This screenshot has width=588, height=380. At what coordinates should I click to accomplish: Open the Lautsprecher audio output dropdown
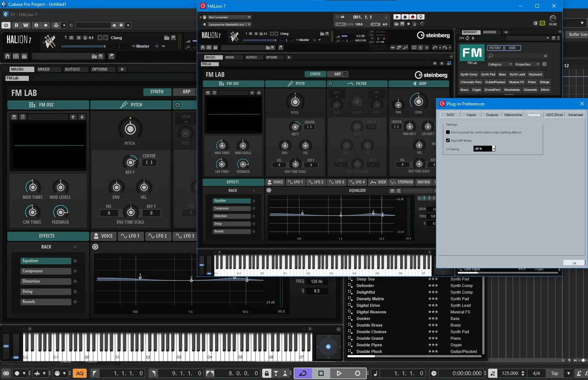tap(229, 25)
